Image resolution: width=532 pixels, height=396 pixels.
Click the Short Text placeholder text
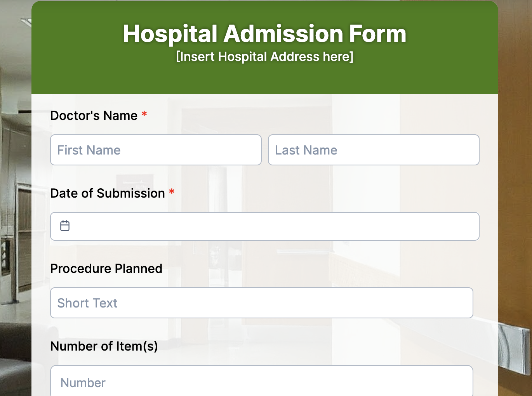pyautogui.click(x=87, y=303)
